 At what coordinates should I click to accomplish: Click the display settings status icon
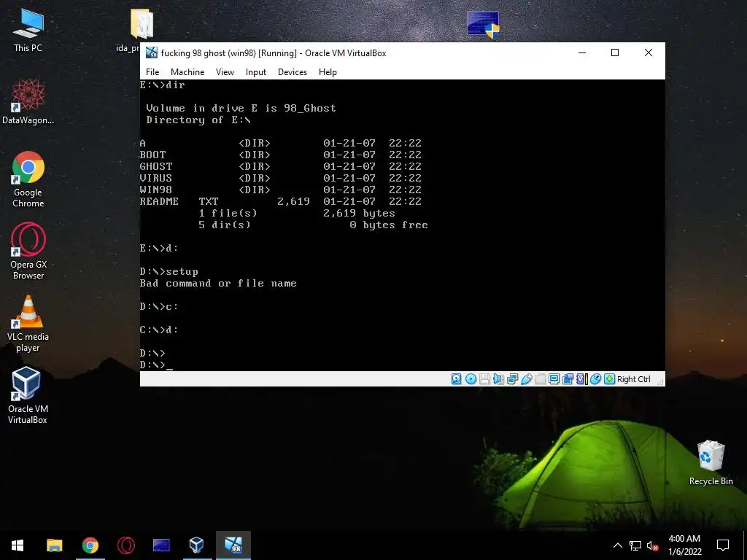(554, 379)
